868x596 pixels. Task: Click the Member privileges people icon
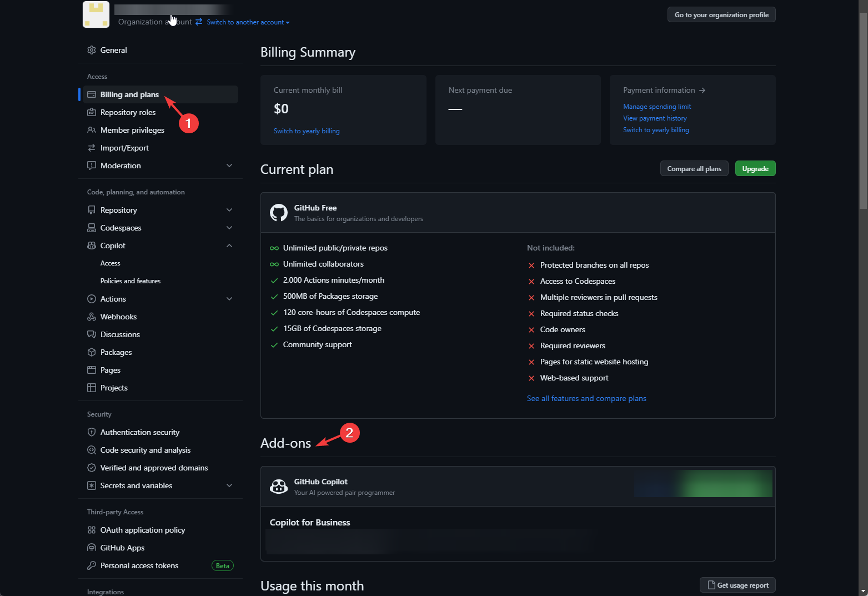point(92,130)
